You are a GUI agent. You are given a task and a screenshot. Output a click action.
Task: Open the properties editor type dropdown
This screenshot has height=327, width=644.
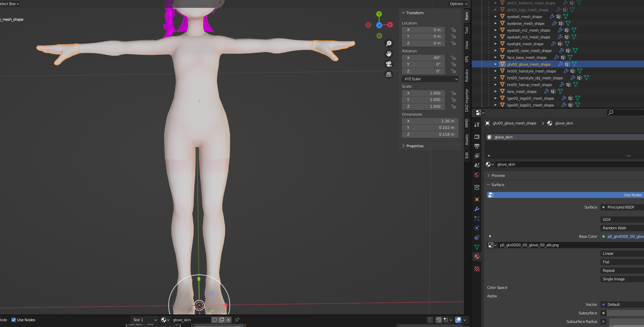point(480,113)
